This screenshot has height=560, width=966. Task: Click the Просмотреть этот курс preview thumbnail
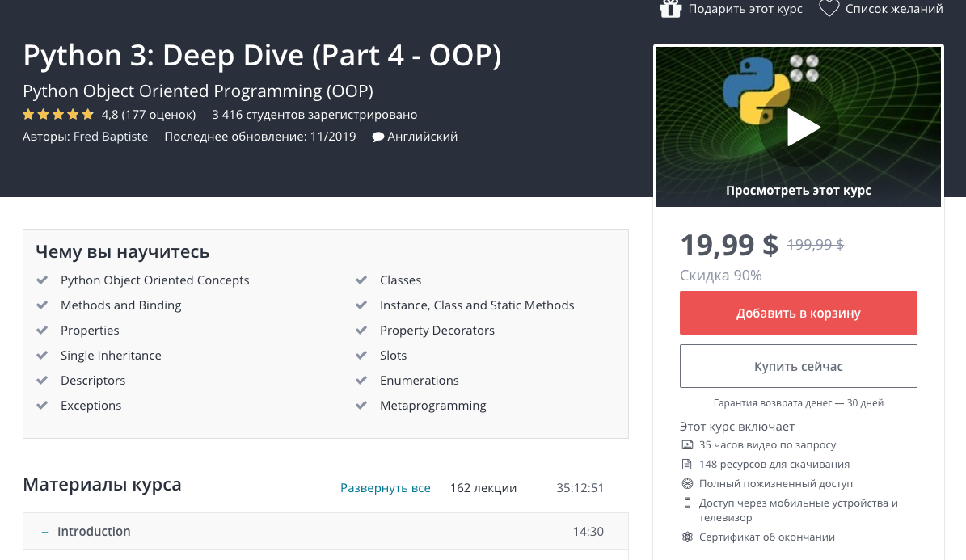(798, 127)
